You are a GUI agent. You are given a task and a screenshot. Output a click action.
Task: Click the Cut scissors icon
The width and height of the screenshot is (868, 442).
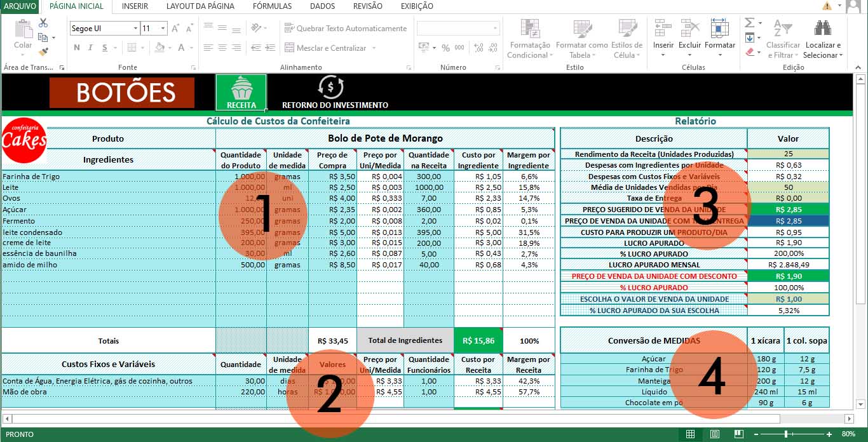[x=43, y=23]
